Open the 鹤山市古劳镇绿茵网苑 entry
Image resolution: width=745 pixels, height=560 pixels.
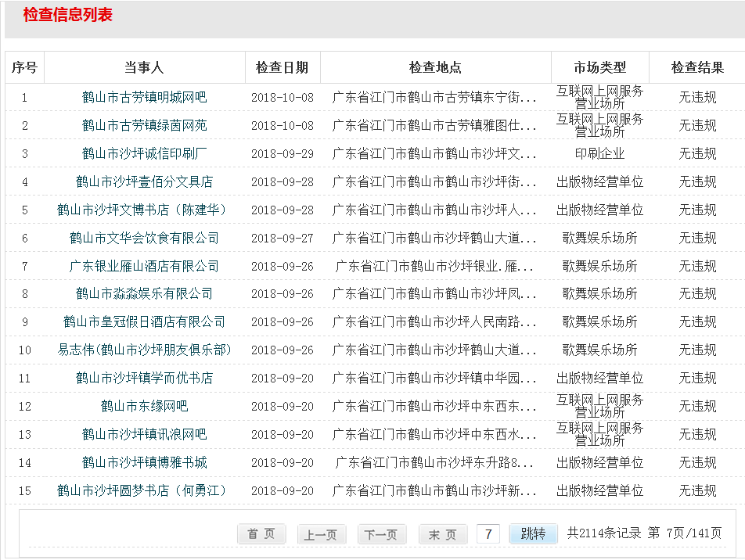click(x=144, y=126)
